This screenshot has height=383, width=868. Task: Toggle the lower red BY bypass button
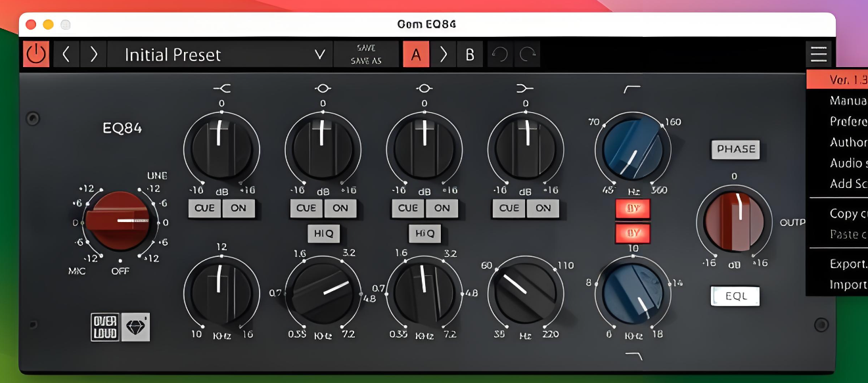(x=633, y=233)
